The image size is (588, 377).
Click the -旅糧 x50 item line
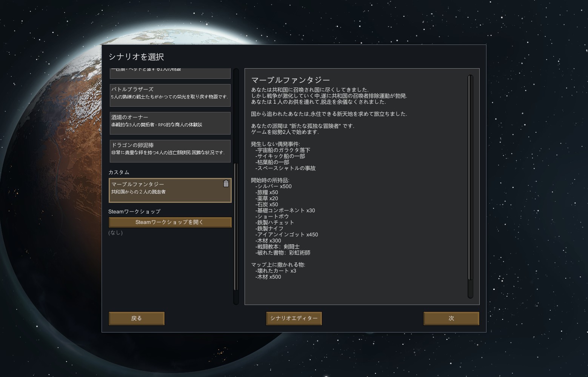266,192
